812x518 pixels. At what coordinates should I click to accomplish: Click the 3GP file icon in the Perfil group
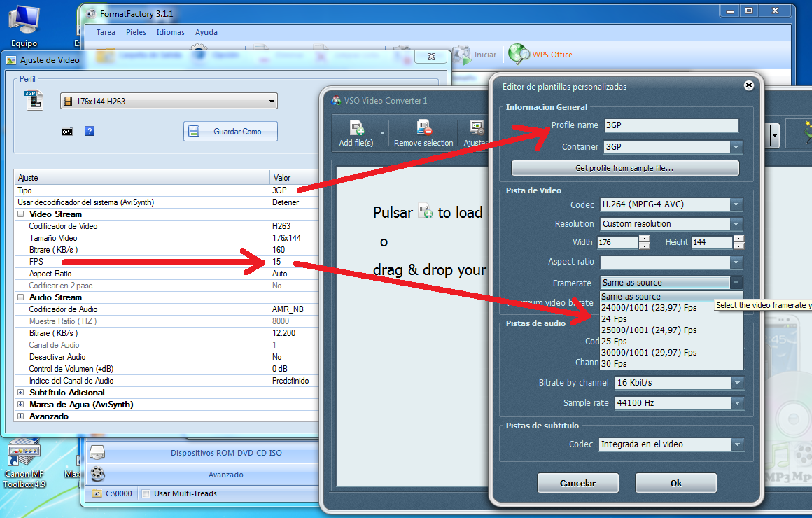[34, 101]
